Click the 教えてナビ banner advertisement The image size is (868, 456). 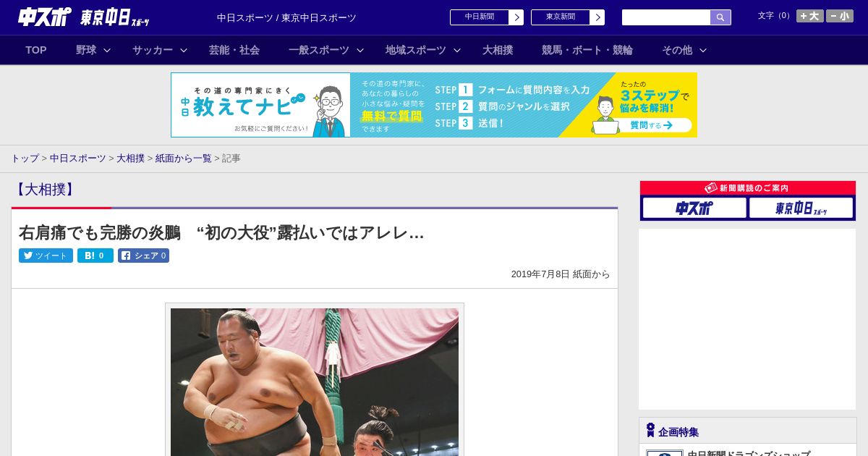[x=434, y=105]
